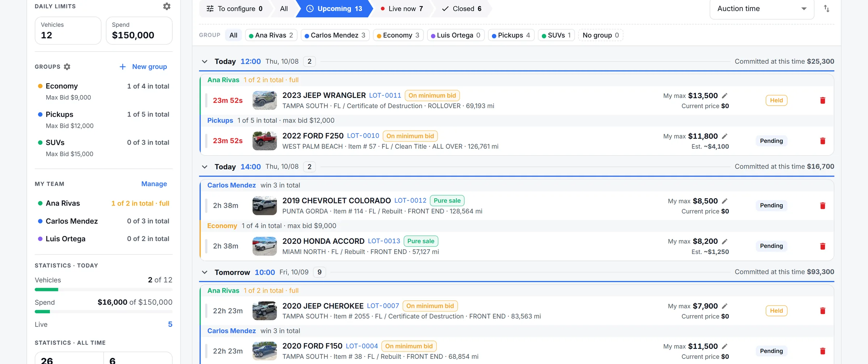Edit my max bid $8,500 pencil
The width and height of the screenshot is (868, 364).
pyautogui.click(x=724, y=201)
